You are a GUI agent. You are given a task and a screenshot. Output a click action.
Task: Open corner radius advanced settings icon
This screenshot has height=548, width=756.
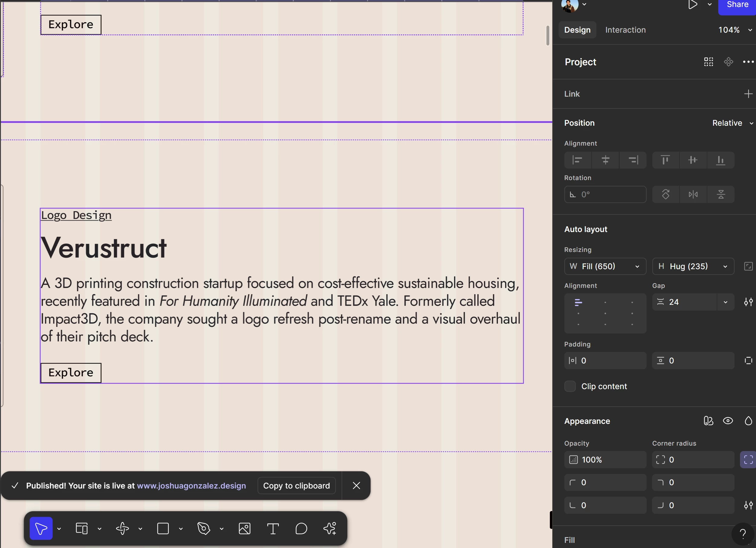748,505
